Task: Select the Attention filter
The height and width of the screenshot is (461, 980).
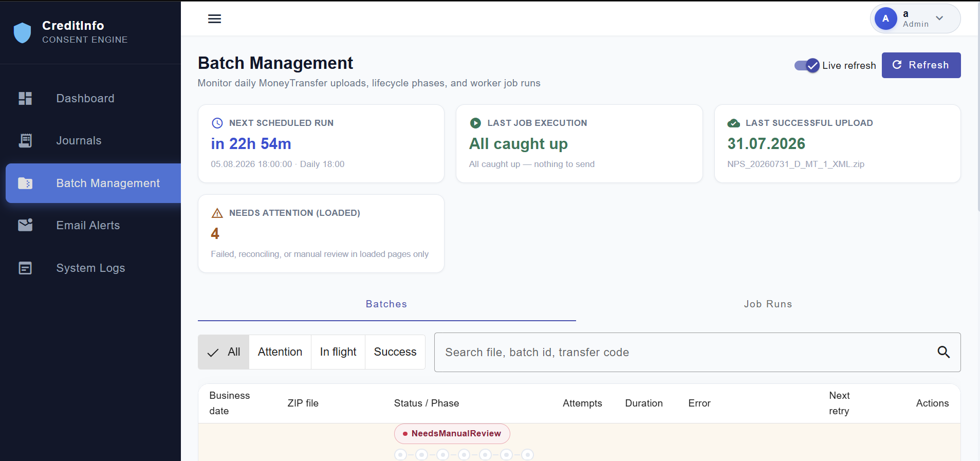Action: 280,352
